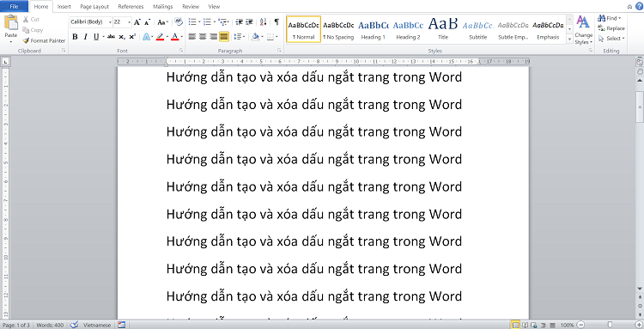Click the multilevel list icon
This screenshot has width=644, height=329.
[222, 22]
